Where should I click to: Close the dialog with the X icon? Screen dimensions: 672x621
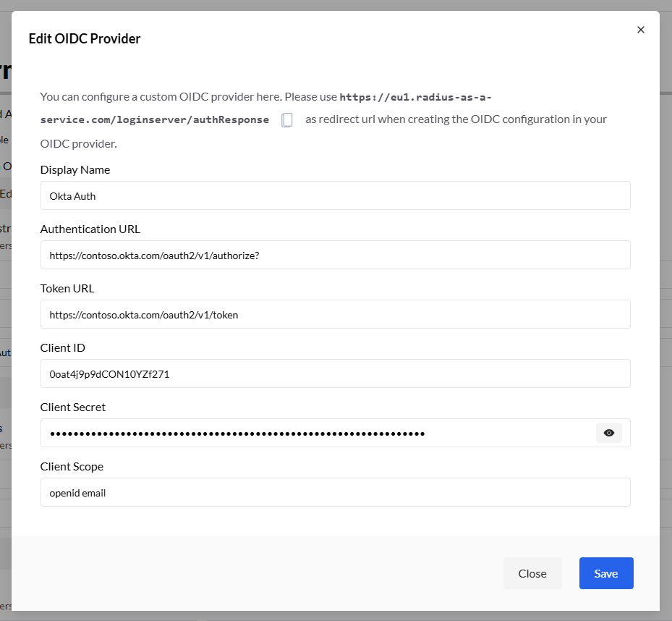click(640, 30)
